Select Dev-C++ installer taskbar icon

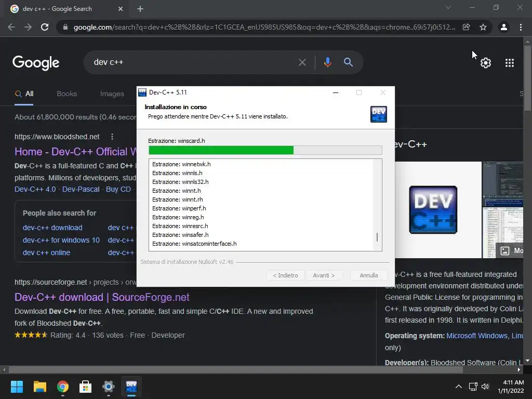click(x=131, y=387)
